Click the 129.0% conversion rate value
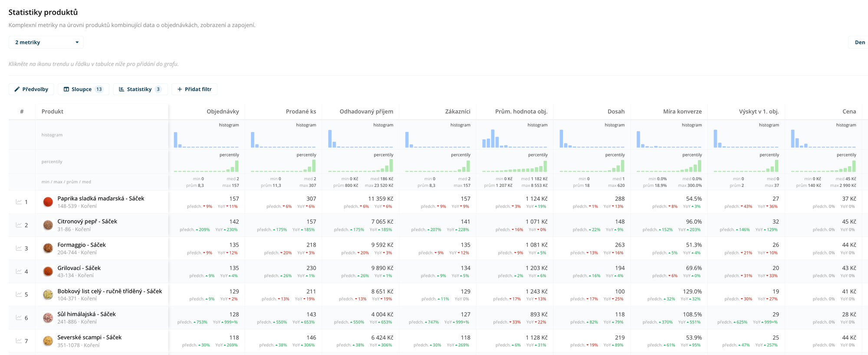Viewport: 868px width, 355px height. click(692, 291)
